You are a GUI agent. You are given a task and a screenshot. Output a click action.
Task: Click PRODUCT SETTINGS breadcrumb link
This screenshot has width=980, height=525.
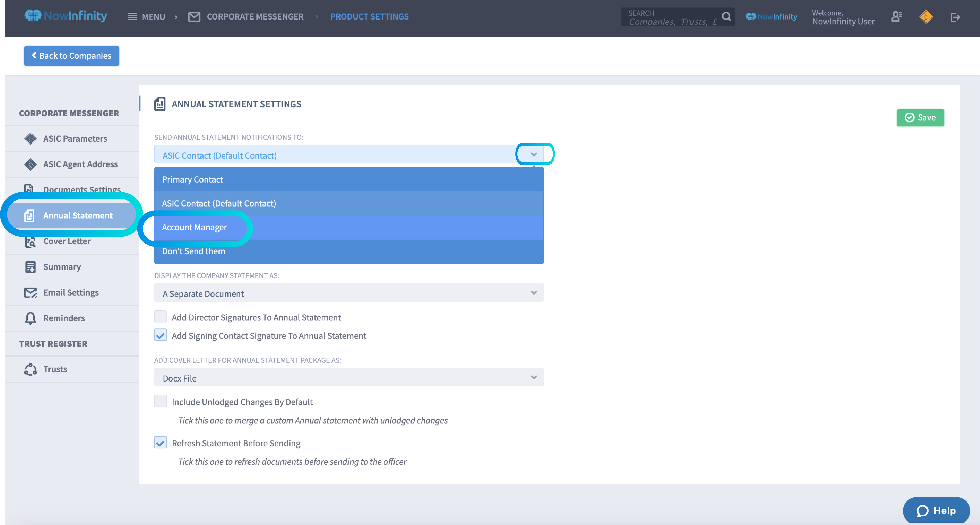coord(369,17)
